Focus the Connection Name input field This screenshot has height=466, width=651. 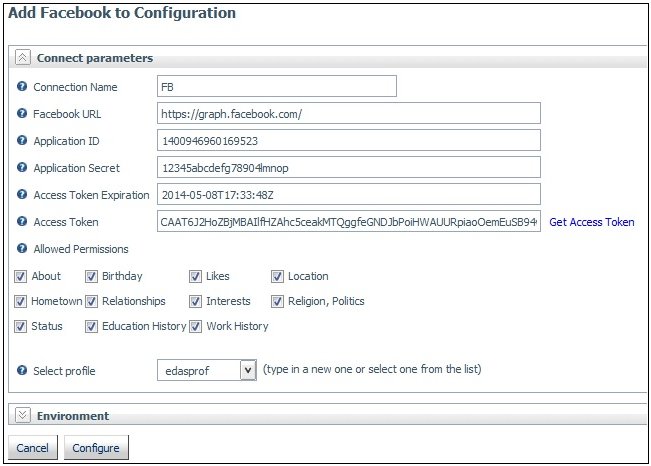pos(277,86)
